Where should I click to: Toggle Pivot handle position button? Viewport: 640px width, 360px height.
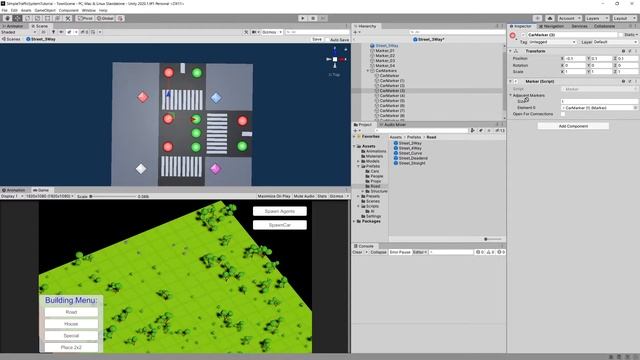85,18
